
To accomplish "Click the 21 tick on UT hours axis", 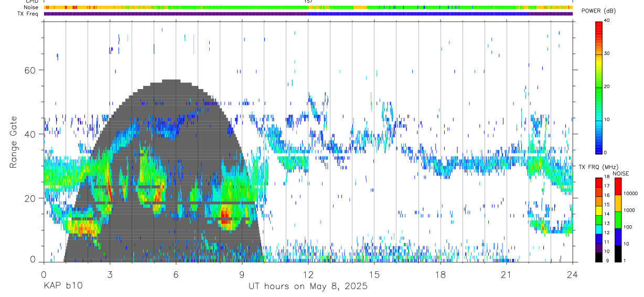I will tap(506, 274).
